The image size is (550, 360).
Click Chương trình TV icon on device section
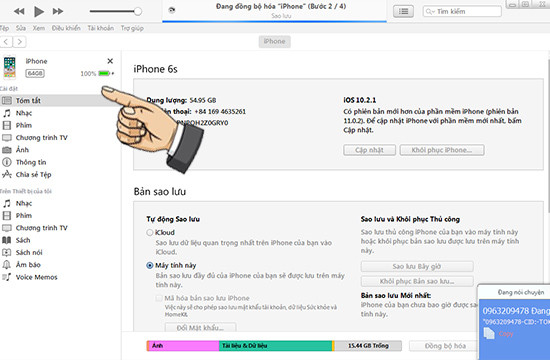click(7, 228)
